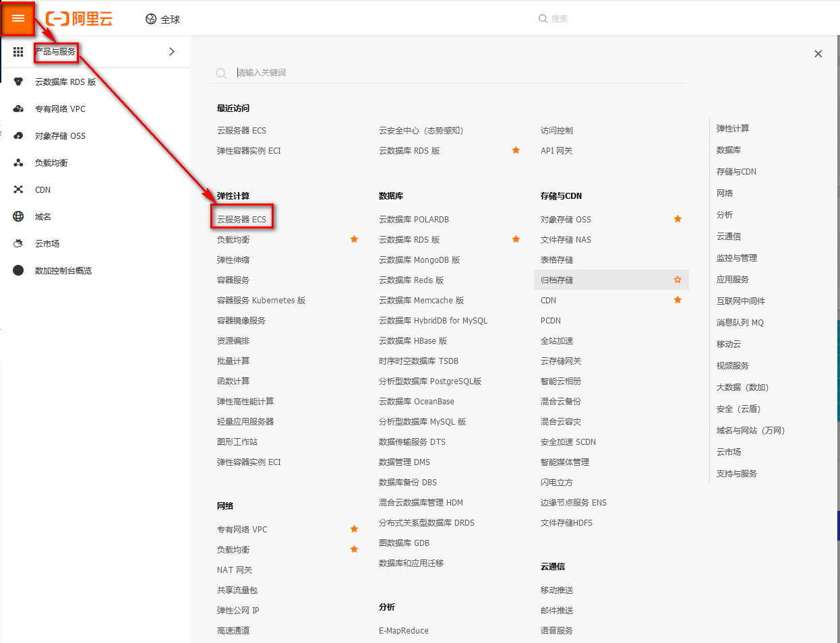Open 安全加速 SCDN
The image size is (840, 643).
click(x=568, y=441)
